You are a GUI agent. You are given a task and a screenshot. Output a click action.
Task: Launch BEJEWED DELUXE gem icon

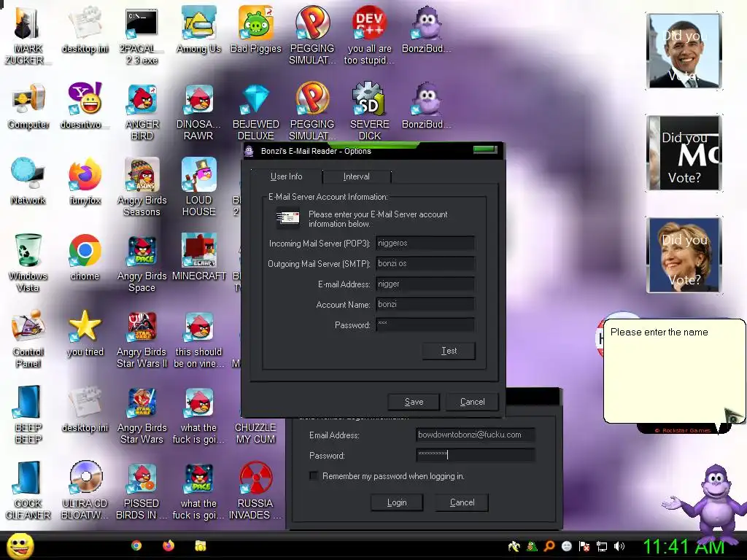click(x=256, y=112)
